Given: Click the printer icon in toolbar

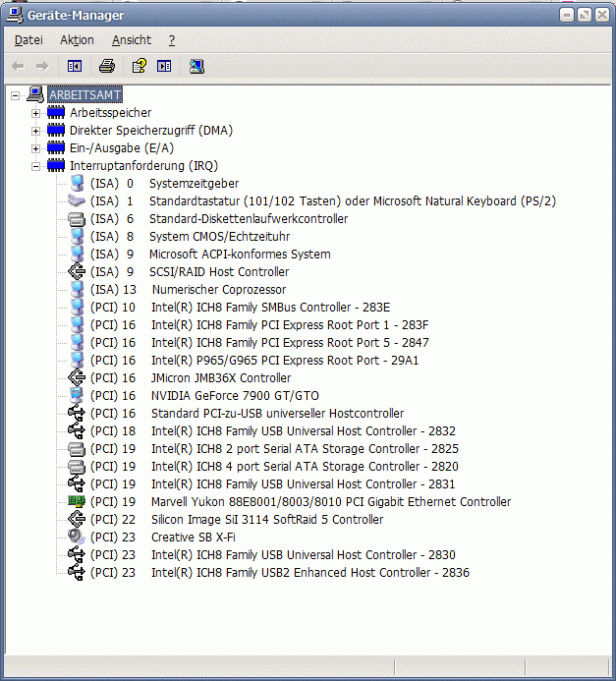Looking at the screenshot, I should [x=107, y=67].
